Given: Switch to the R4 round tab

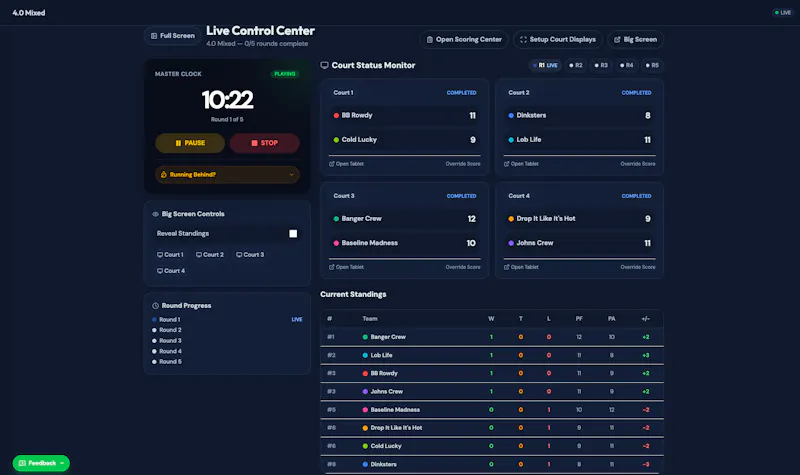Looking at the screenshot, I should [627, 65].
